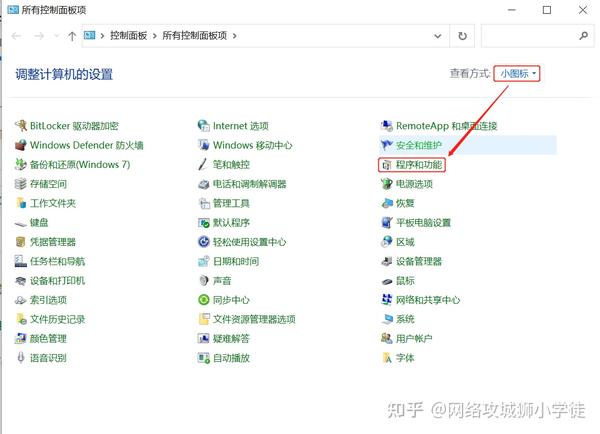Image resolution: width=600 pixels, height=434 pixels.
Task: Expand the address bar history dropdown
Action: coord(438,36)
